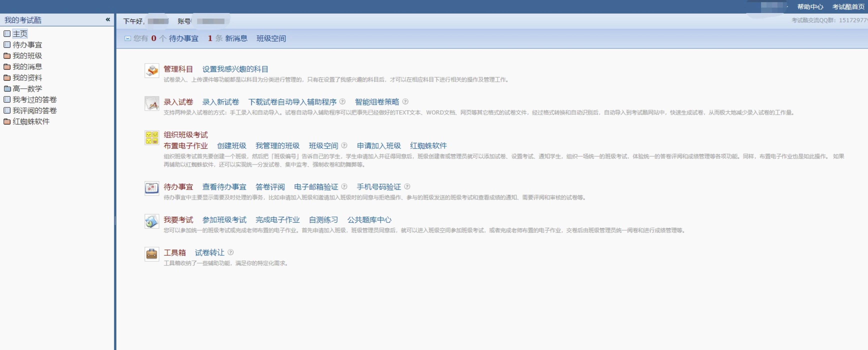Open 电子邮箱验证 link
The height and width of the screenshot is (350, 868).
[x=316, y=187]
